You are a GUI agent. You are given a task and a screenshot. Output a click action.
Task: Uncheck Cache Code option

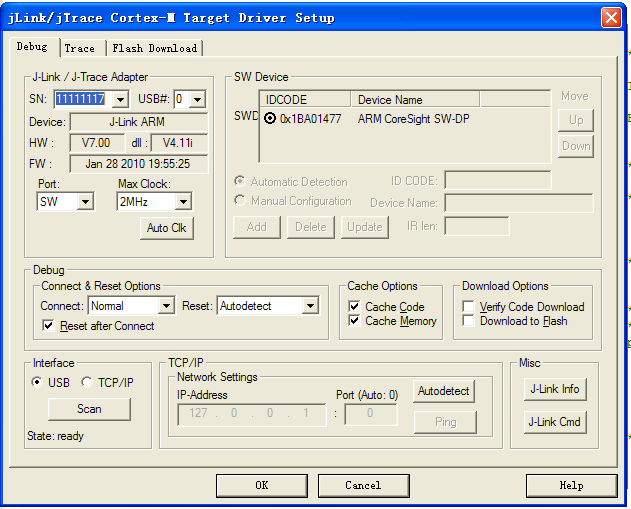(354, 307)
